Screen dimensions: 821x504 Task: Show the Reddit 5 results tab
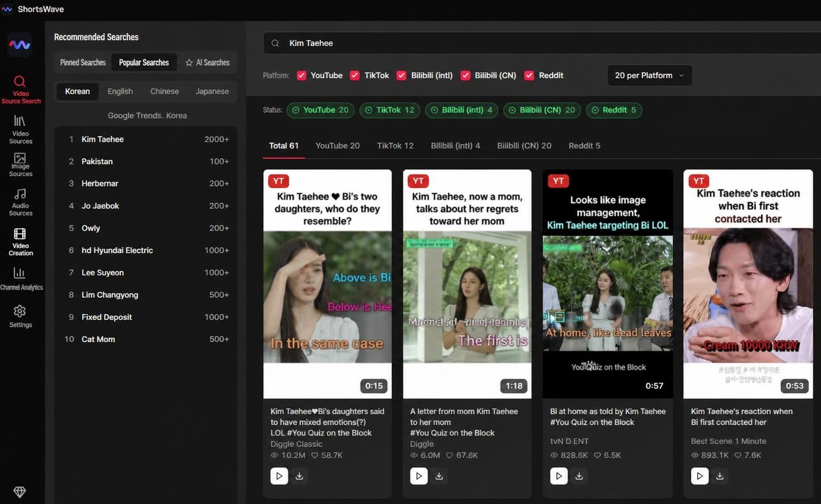click(585, 145)
